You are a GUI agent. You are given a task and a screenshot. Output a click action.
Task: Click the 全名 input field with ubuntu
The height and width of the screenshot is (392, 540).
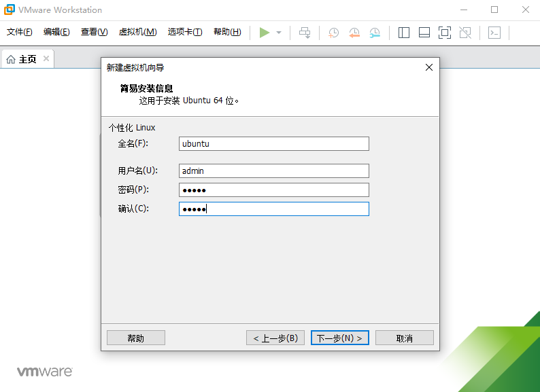(x=274, y=144)
